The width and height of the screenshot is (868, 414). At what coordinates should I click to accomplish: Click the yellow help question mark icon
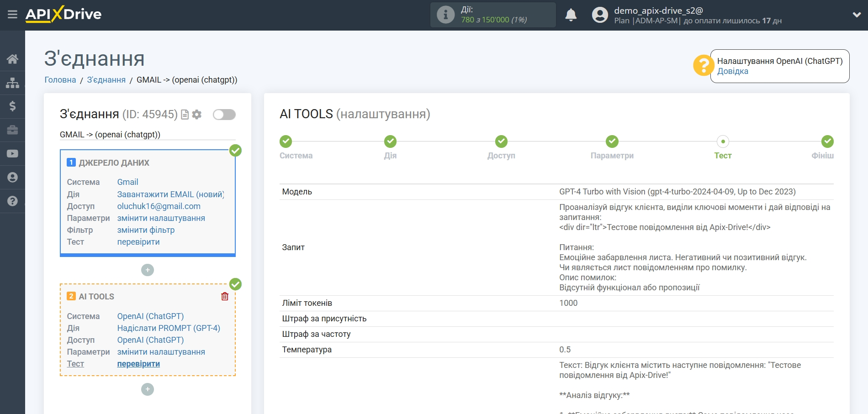click(x=703, y=65)
